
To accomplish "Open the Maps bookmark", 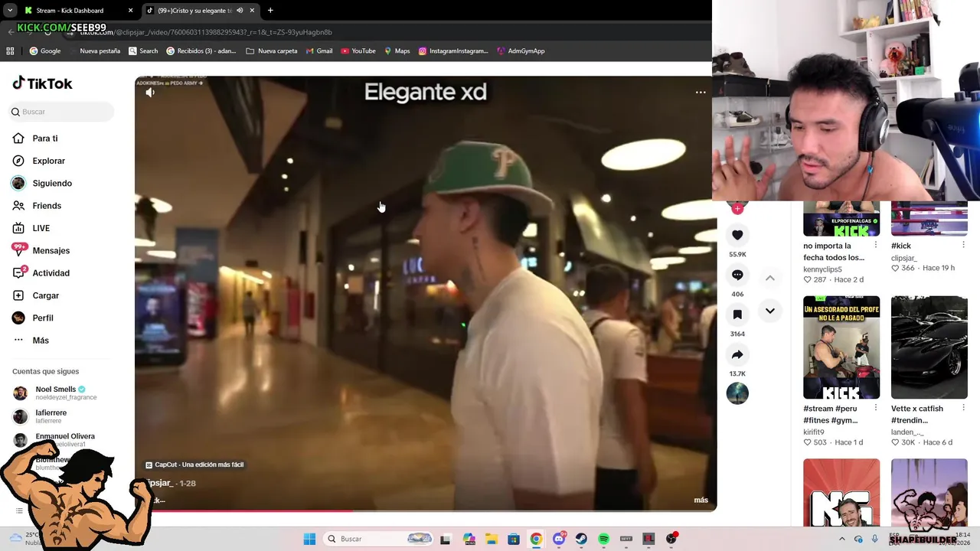I will tap(397, 51).
